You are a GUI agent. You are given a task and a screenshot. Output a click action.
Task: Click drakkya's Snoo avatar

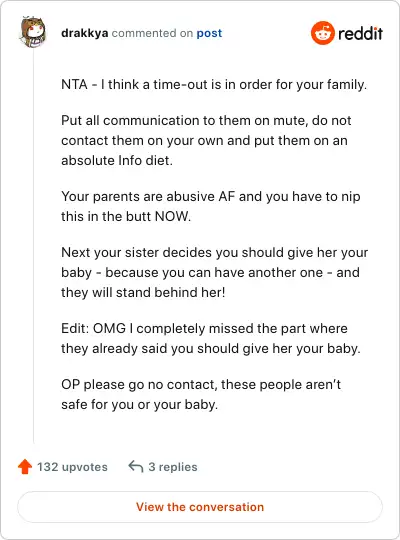pos(33,32)
